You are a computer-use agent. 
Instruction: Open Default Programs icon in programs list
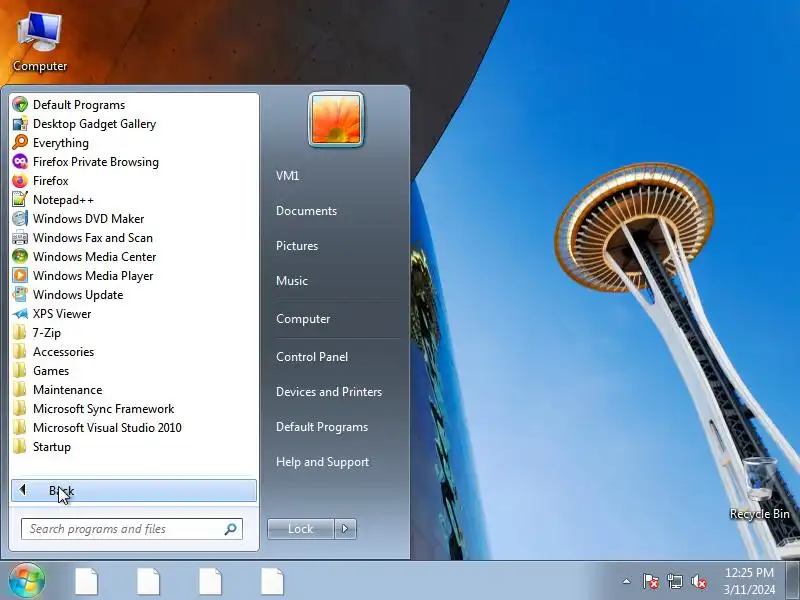(20, 105)
